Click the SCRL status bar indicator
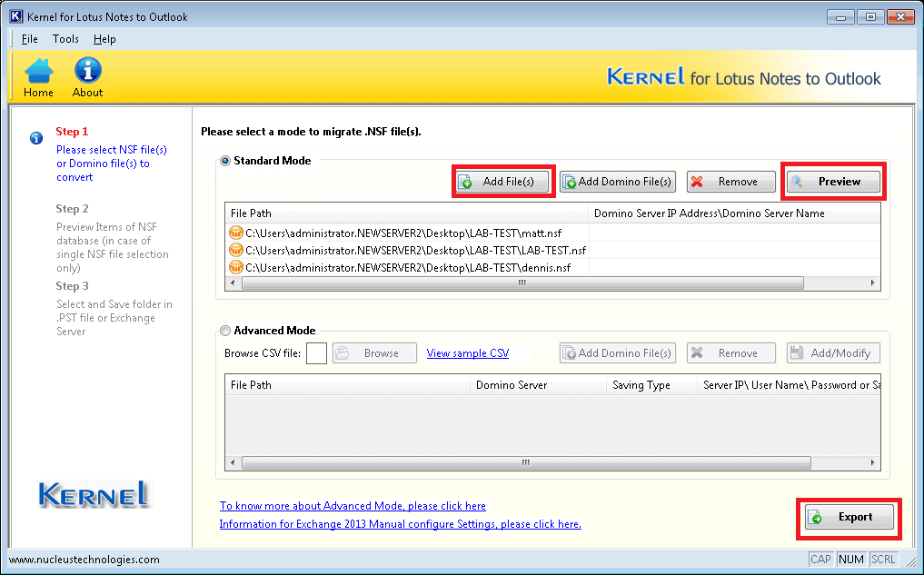Image resolution: width=924 pixels, height=575 pixels. (883, 559)
